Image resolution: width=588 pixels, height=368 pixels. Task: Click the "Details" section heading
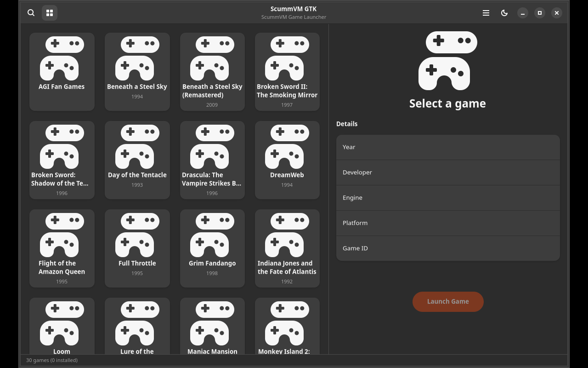point(347,124)
